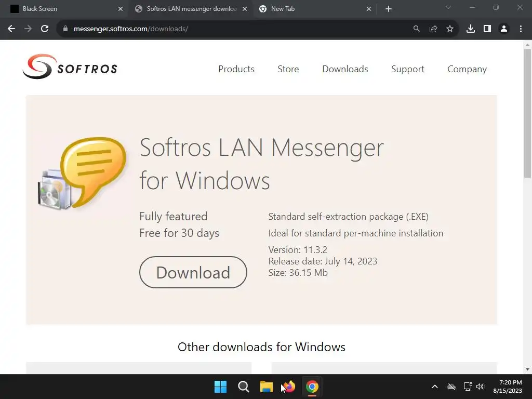This screenshot has height=399, width=532.
Task: Go back using the browser back arrow
Action: pos(11,29)
